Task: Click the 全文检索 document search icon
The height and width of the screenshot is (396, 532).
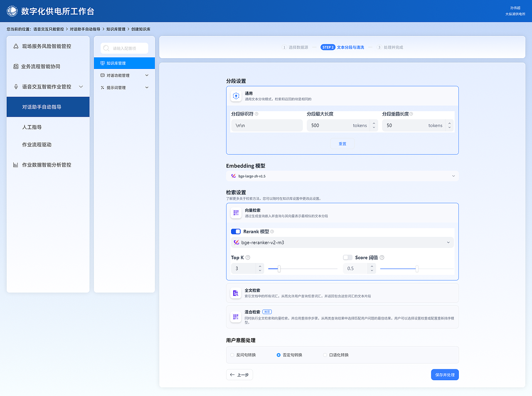Action: pyautogui.click(x=236, y=293)
